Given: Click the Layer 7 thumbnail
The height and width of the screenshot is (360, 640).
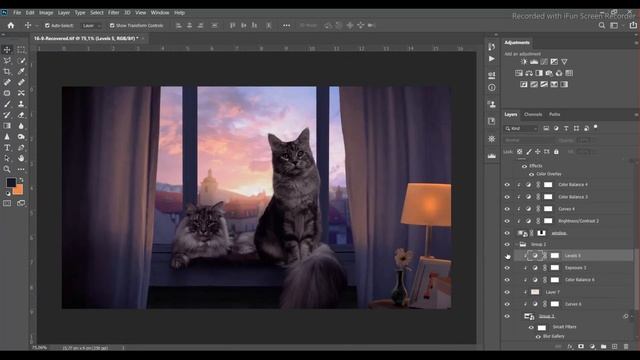Looking at the screenshot, I should pyautogui.click(x=535, y=292).
